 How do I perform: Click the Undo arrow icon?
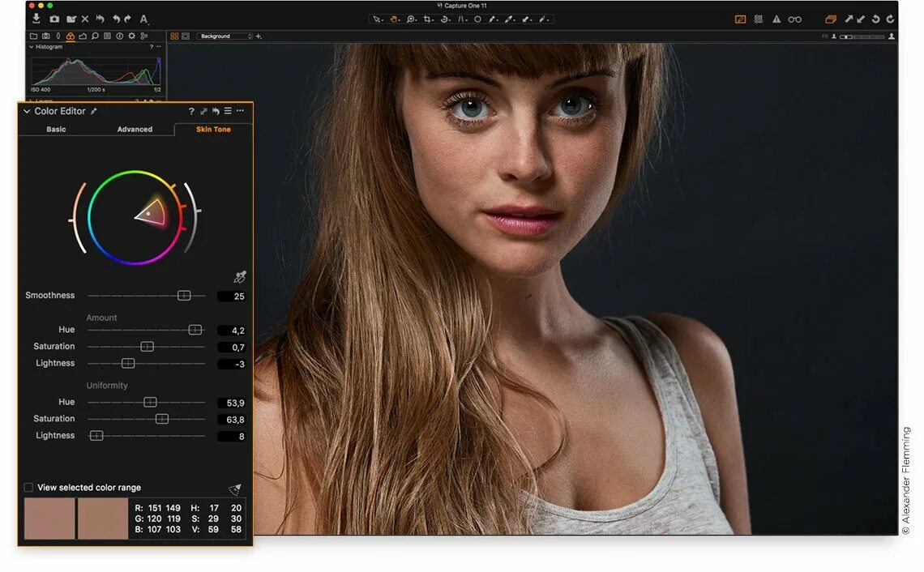[x=116, y=19]
